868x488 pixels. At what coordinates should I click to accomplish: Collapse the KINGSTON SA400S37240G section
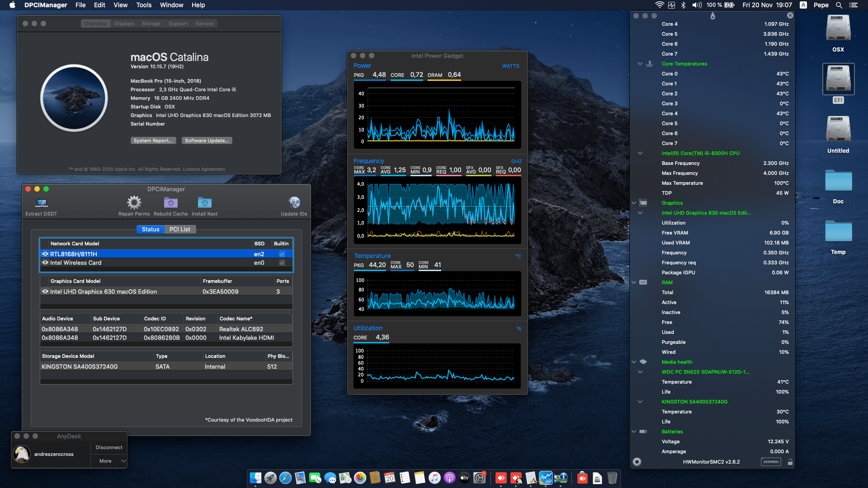[x=640, y=402]
